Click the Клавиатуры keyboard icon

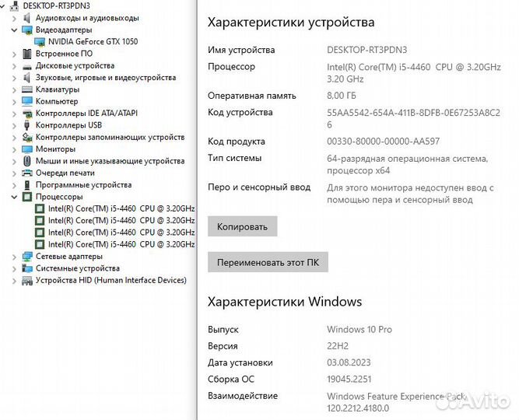[x=26, y=89]
